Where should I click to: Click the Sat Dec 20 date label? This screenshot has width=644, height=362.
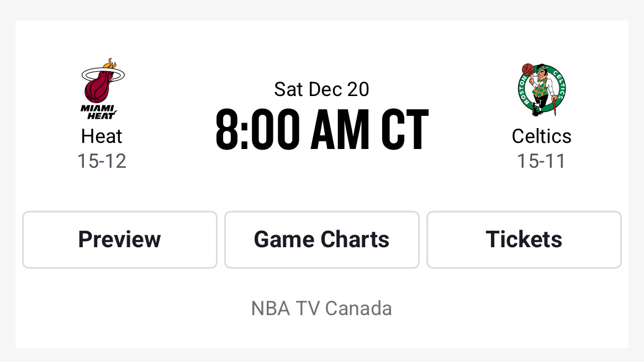[321, 89]
